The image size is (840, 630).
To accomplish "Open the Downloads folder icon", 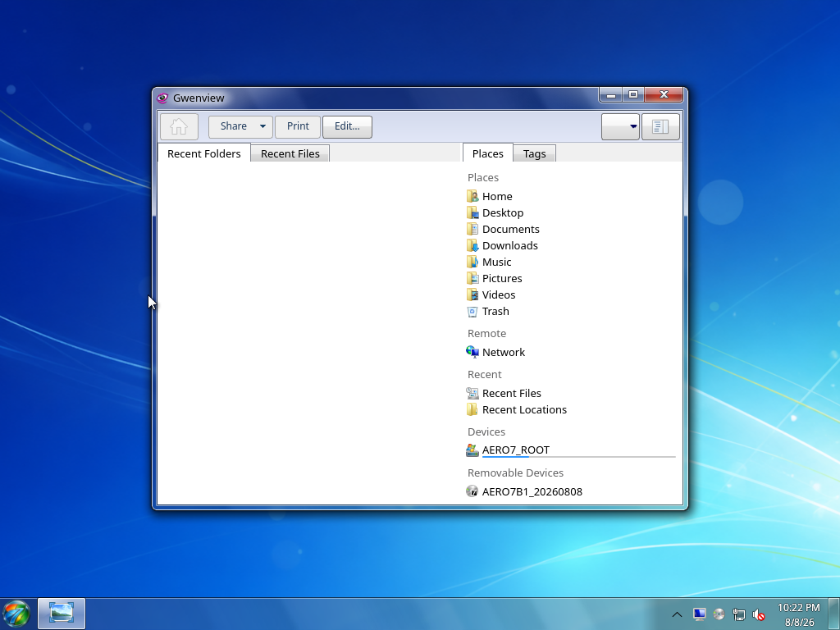I will pos(472,245).
